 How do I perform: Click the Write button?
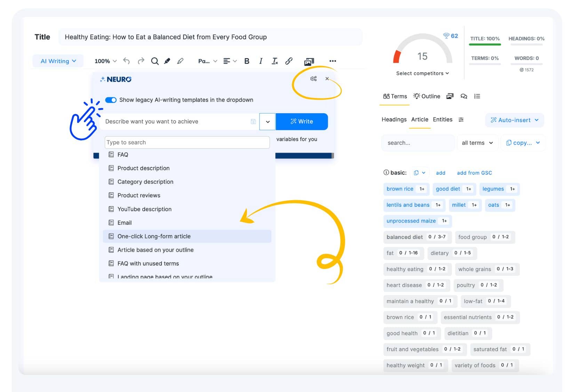pos(302,122)
